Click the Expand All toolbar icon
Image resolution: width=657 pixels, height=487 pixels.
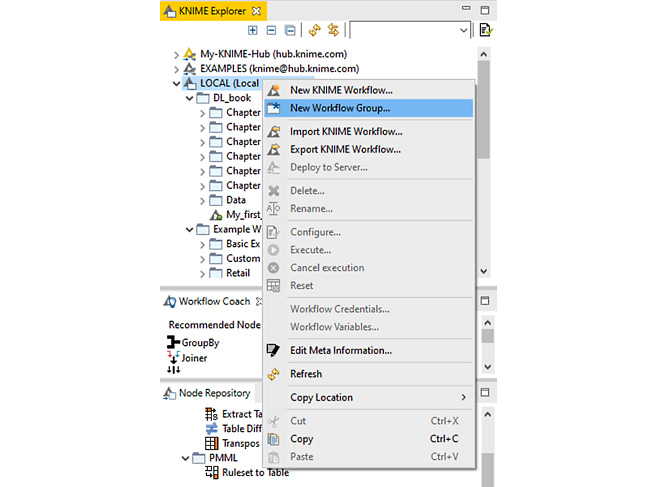pos(253,30)
